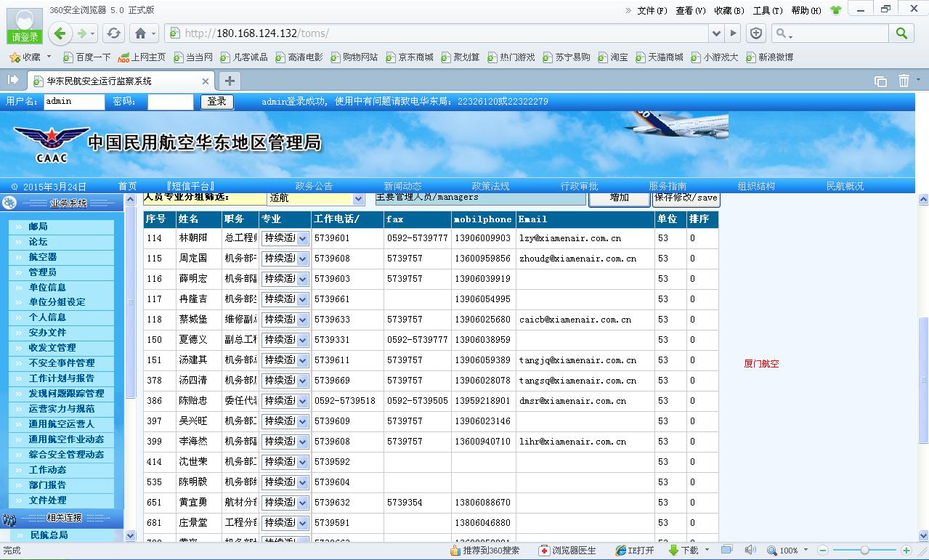Viewport: 929px width, 560px height.
Task: Open 淘宝 bookmark
Action: coord(613,57)
